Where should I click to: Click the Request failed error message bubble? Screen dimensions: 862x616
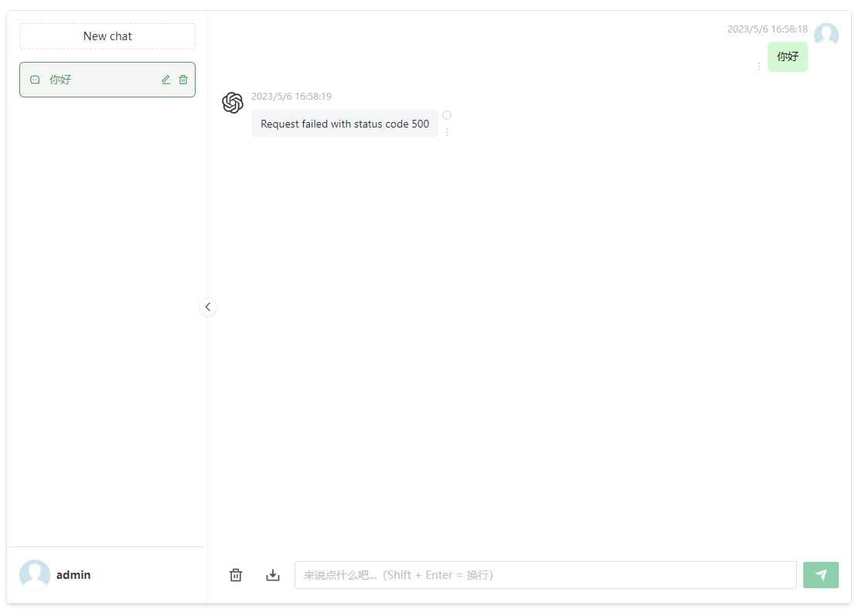344,124
